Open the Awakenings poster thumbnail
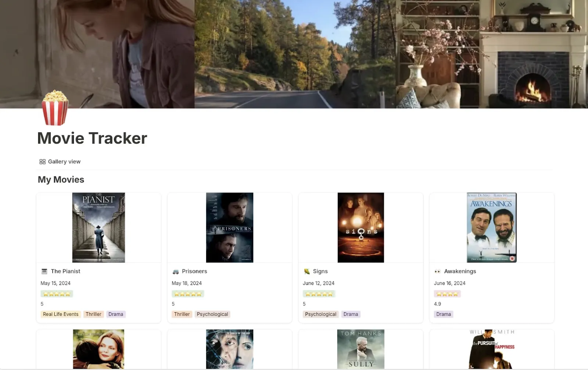The width and height of the screenshot is (588, 370). pyautogui.click(x=492, y=227)
